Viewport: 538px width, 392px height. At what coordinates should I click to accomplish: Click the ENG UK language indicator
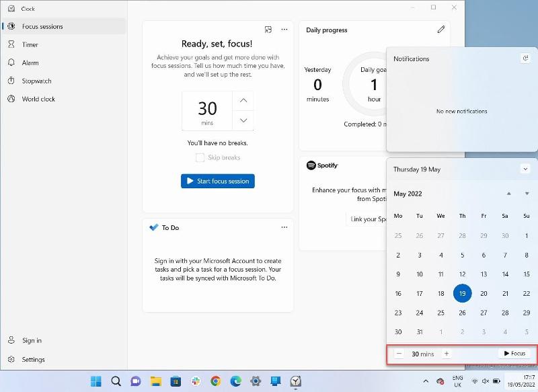click(x=457, y=381)
